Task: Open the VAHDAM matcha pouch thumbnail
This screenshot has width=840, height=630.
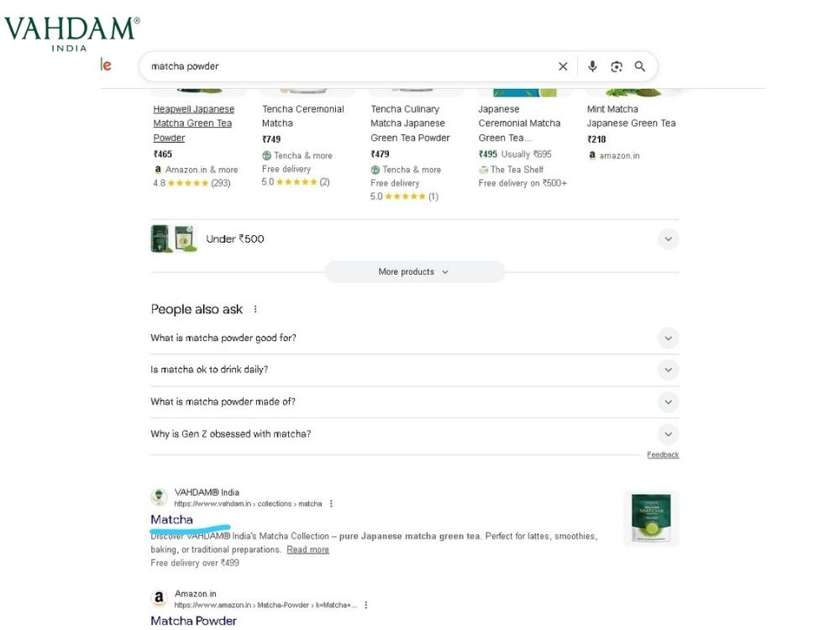Action: [651, 518]
